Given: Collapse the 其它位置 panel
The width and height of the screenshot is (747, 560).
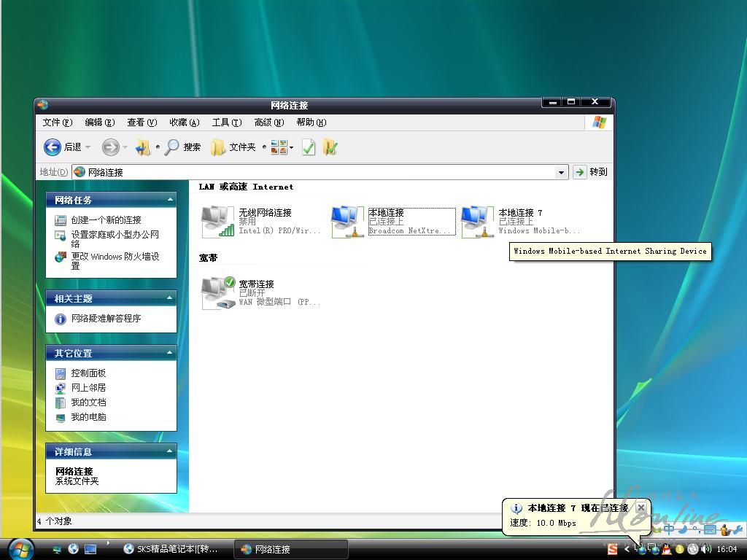Looking at the screenshot, I should pyautogui.click(x=170, y=353).
